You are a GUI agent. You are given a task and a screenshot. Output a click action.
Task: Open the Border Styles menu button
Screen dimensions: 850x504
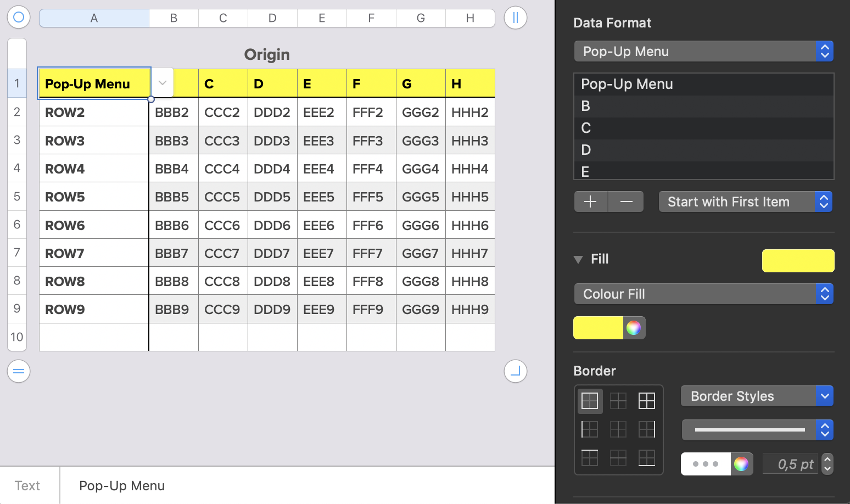(757, 396)
